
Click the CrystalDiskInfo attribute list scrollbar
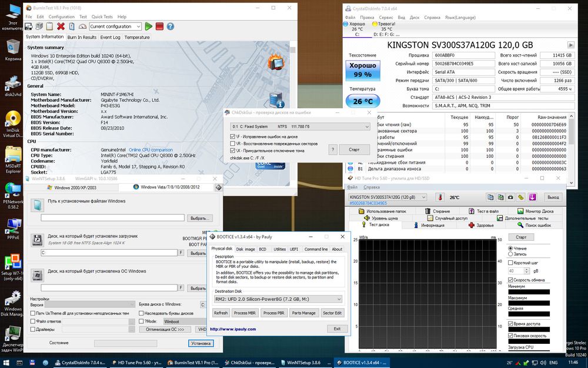(x=571, y=148)
